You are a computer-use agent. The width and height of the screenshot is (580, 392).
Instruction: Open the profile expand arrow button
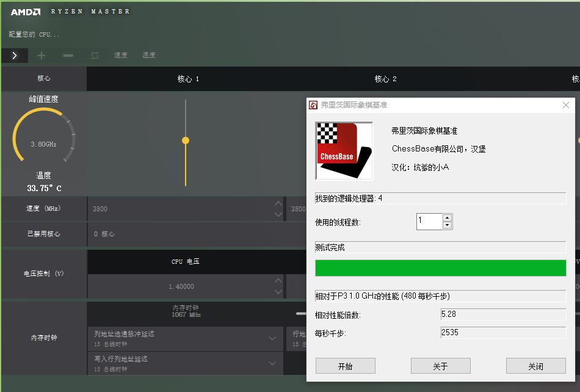(13, 55)
